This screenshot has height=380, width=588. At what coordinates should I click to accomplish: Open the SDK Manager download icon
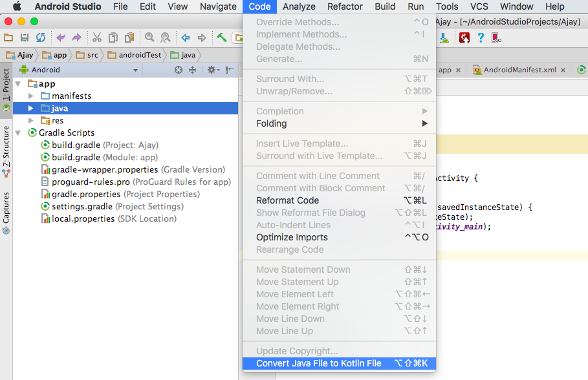tap(445, 38)
